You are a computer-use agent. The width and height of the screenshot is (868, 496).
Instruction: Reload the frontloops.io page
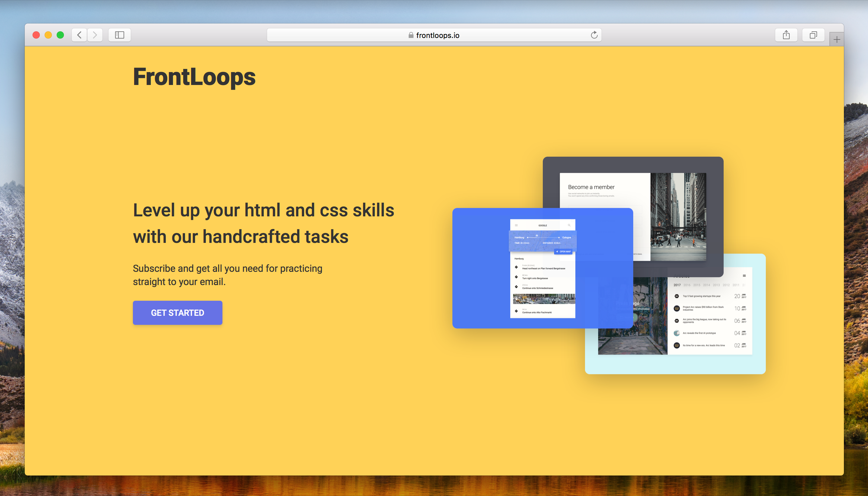coord(594,35)
